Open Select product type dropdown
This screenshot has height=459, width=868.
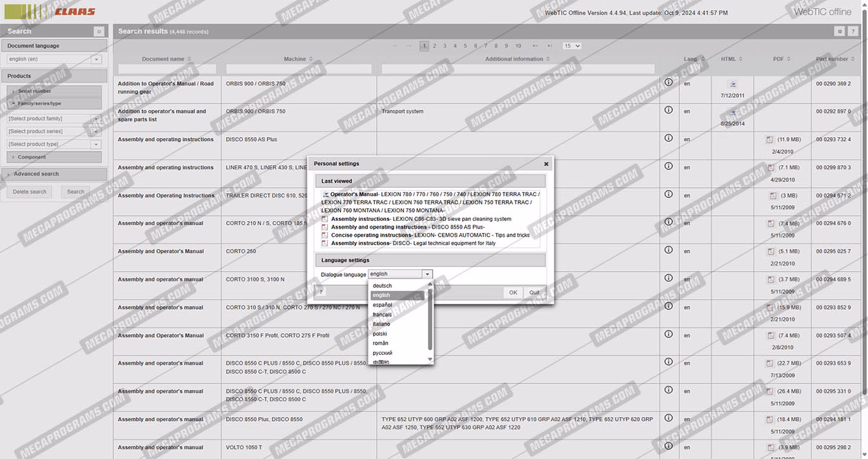point(97,144)
